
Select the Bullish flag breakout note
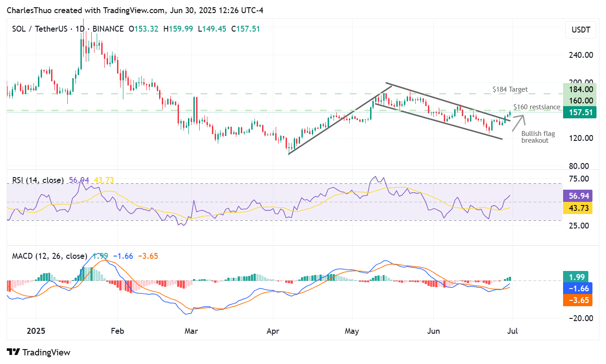[538, 136]
